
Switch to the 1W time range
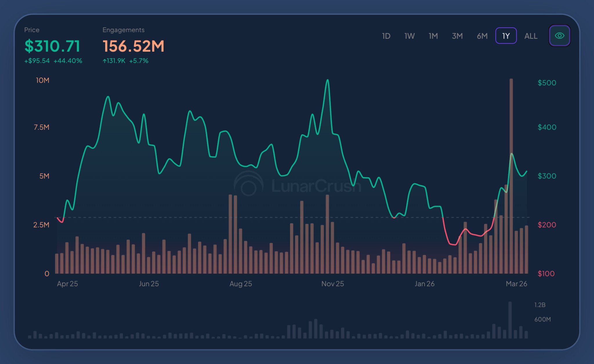coord(410,36)
